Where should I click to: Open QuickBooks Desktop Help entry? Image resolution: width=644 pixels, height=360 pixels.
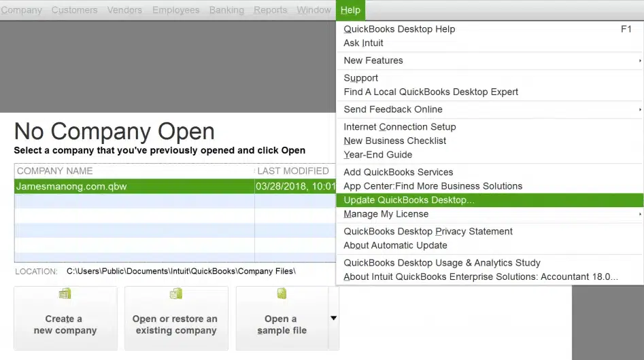399,29
